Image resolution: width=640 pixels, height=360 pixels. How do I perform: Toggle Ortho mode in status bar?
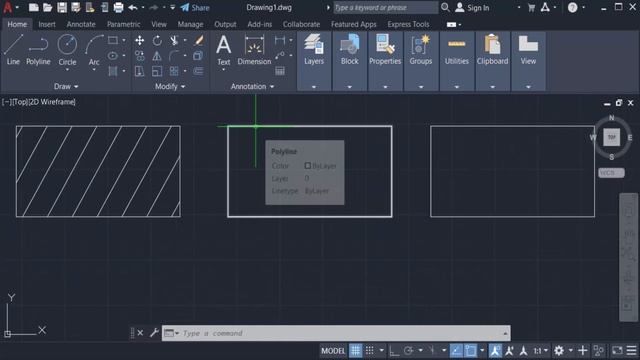coord(394,351)
